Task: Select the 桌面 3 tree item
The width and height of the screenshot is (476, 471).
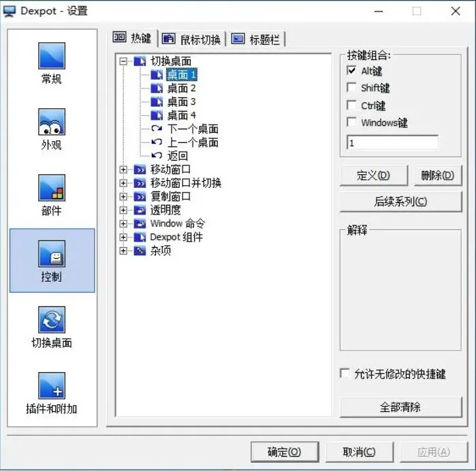Action: click(182, 101)
